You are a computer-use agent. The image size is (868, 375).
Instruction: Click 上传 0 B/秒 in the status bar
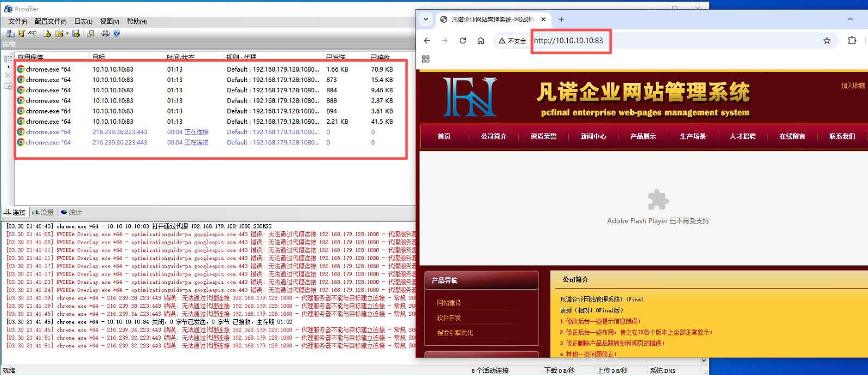(x=612, y=371)
